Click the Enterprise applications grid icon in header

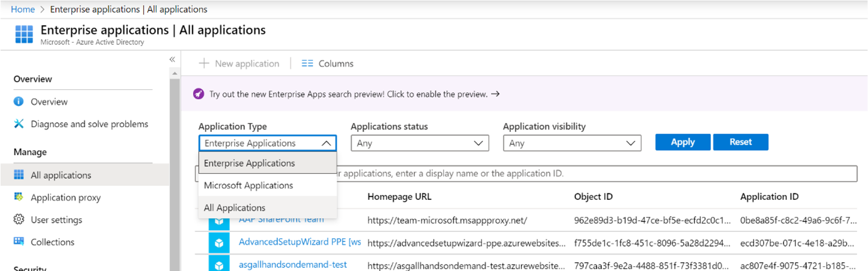[x=24, y=34]
